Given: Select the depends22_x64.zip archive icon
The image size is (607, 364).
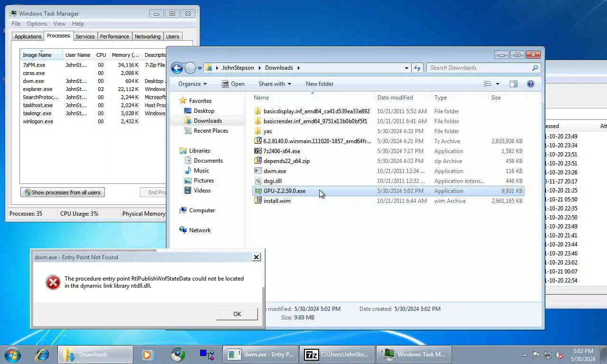Looking at the screenshot, I should point(258,161).
